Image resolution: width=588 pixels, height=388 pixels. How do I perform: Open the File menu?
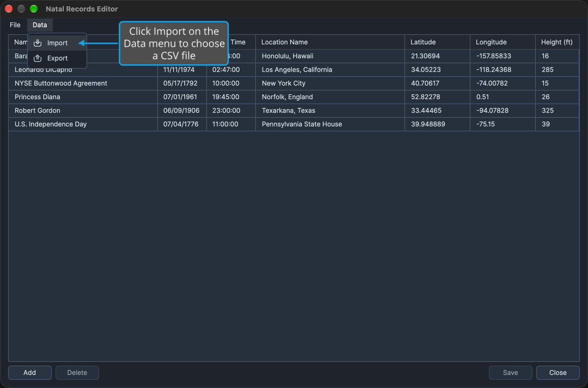(x=15, y=25)
